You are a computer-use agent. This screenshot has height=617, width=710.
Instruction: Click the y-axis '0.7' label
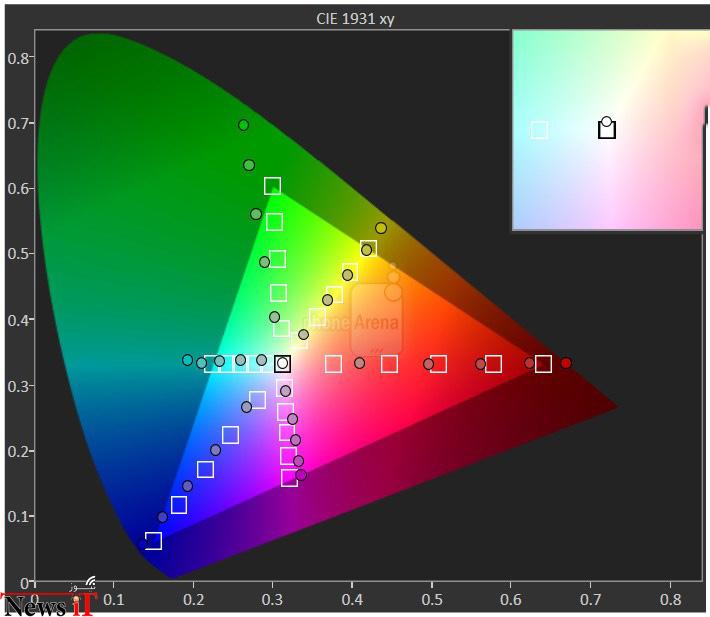pos(19,123)
